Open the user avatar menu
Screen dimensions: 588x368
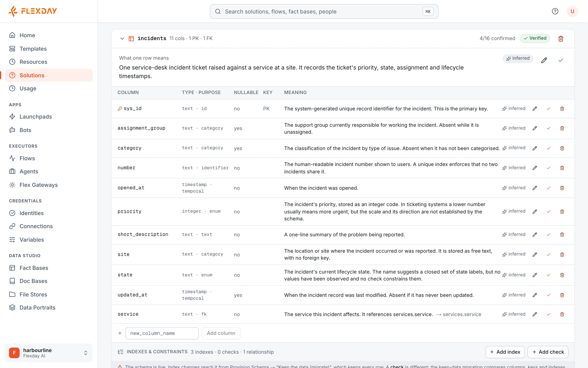pyautogui.click(x=572, y=11)
